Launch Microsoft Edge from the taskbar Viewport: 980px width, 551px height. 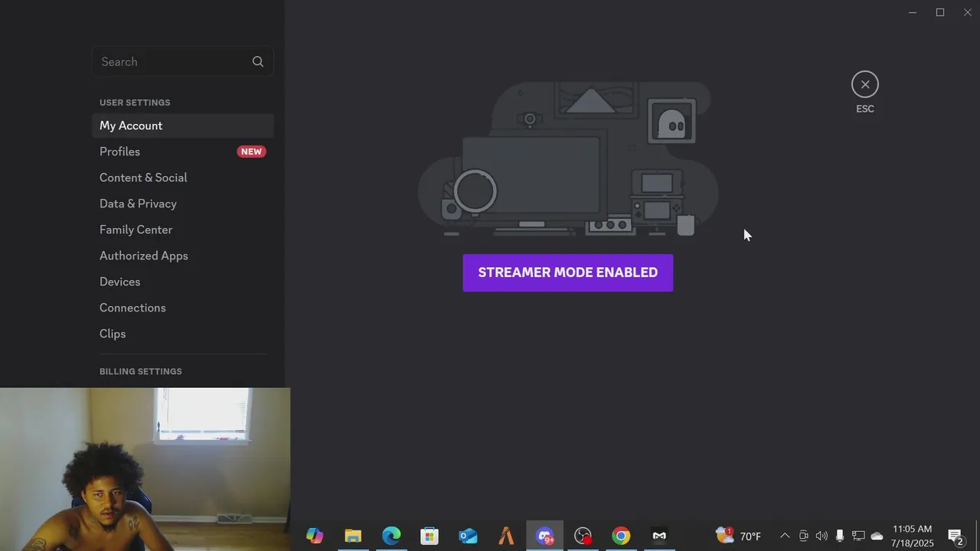391,536
